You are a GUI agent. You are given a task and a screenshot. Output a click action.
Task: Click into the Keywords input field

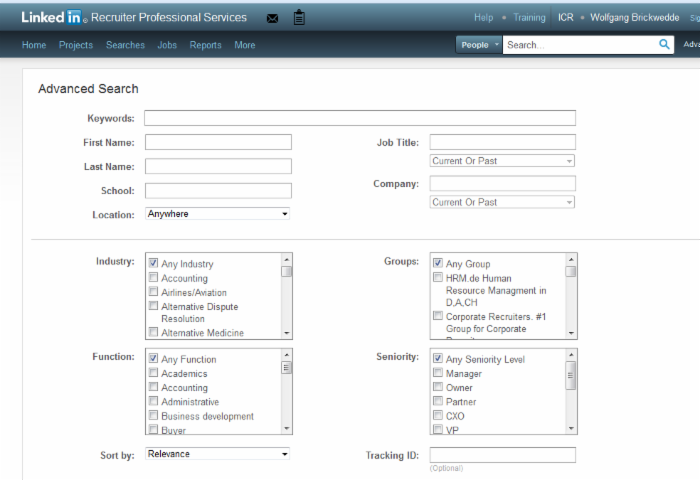[x=359, y=118]
